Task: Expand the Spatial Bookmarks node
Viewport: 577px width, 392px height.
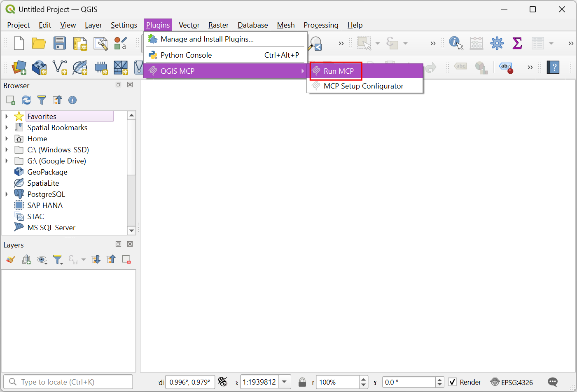Action: pos(7,128)
